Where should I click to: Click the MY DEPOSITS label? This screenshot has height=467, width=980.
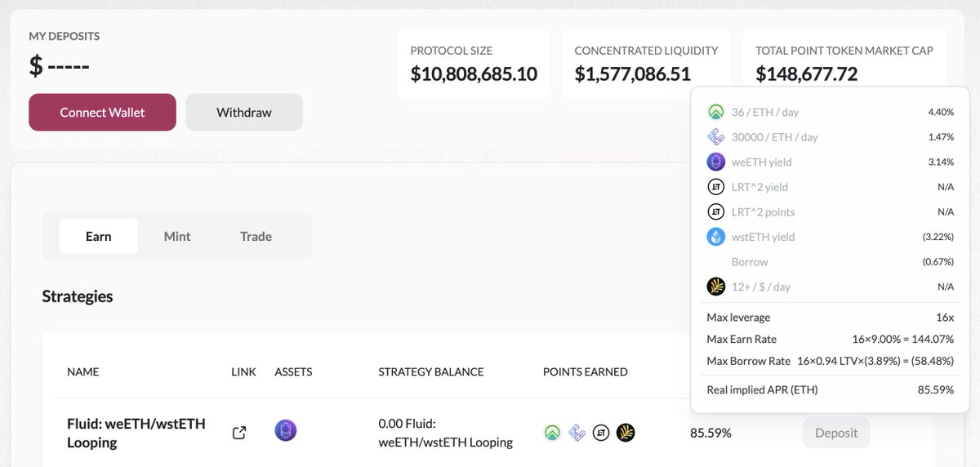65,36
